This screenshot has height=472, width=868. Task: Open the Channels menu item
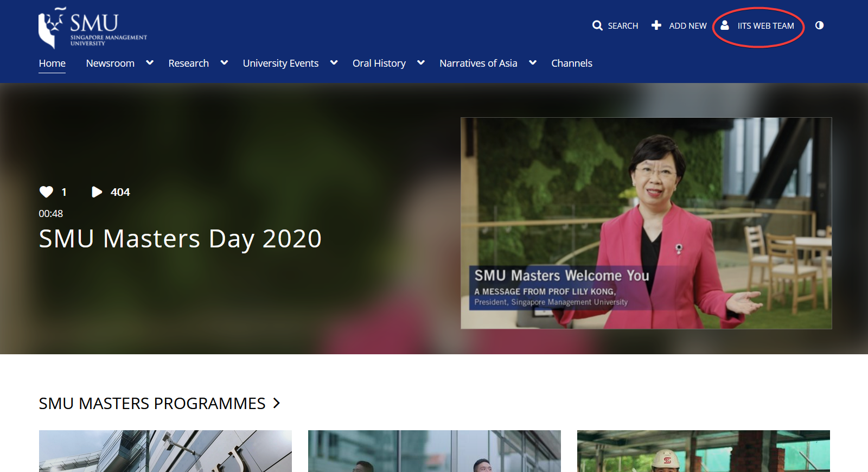click(x=572, y=63)
